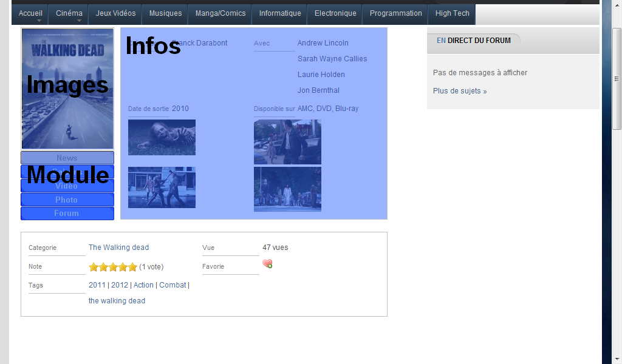Image resolution: width=622 pixels, height=364 pixels.
Task: Click the name Franck Darabont
Action: coord(199,43)
